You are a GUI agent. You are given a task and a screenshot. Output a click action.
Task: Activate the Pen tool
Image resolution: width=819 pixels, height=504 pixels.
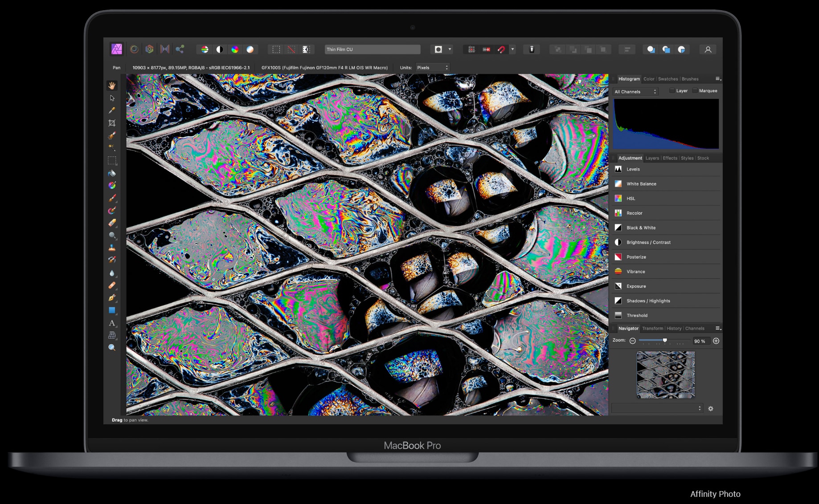[112, 298]
